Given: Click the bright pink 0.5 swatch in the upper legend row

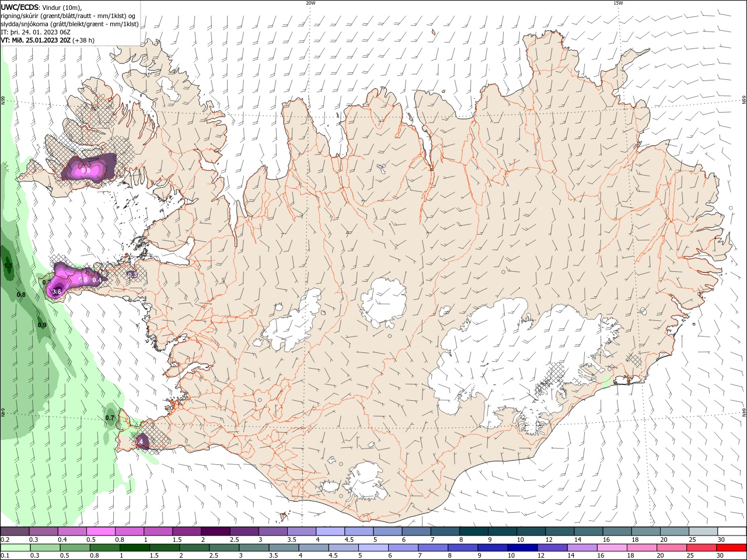Looking at the screenshot, I should pyautogui.click(x=101, y=531).
